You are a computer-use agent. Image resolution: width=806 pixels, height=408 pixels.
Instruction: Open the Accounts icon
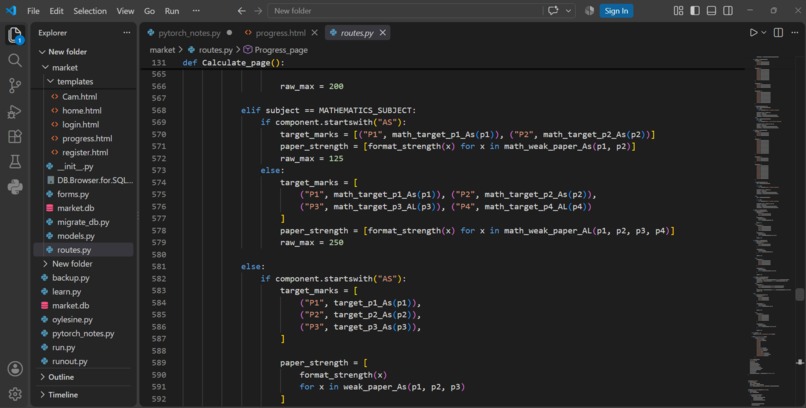click(x=15, y=368)
